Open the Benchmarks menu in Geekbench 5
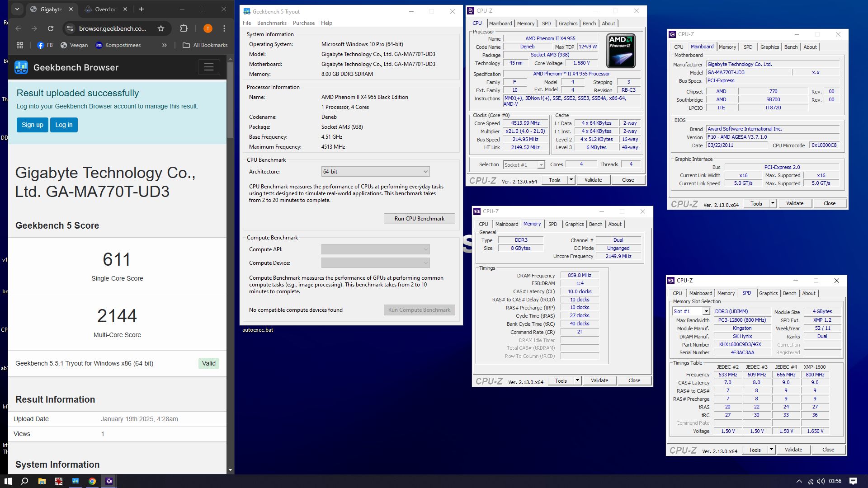Image resolution: width=868 pixels, height=488 pixels. pos(272,23)
